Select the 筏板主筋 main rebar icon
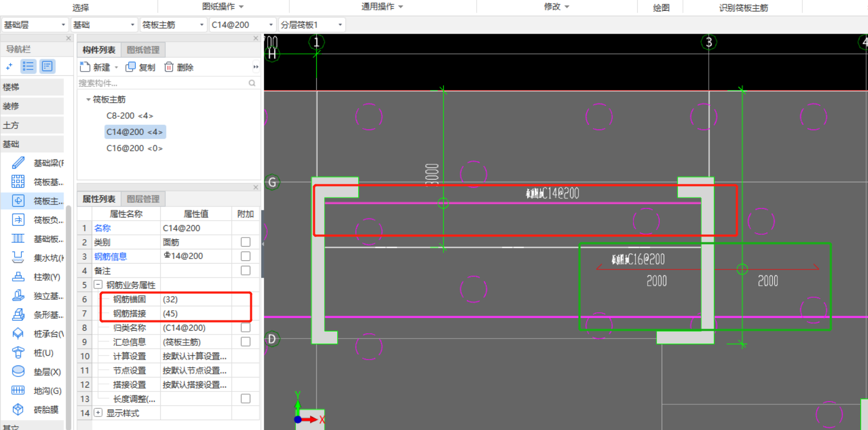Image resolution: width=868 pixels, height=430 pixels. 18,201
